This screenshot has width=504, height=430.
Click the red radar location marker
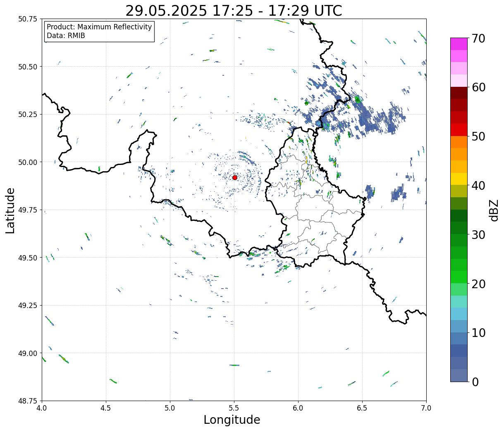pyautogui.click(x=234, y=177)
